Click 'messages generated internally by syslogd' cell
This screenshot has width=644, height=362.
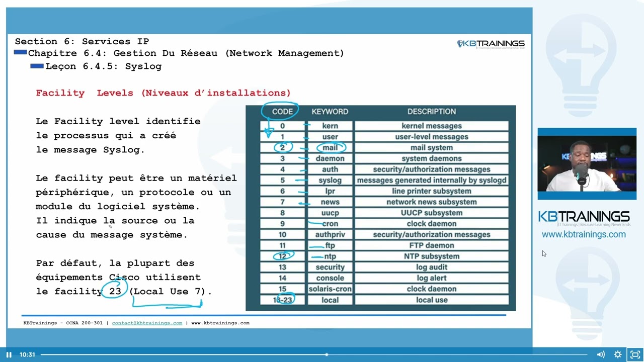[432, 180]
